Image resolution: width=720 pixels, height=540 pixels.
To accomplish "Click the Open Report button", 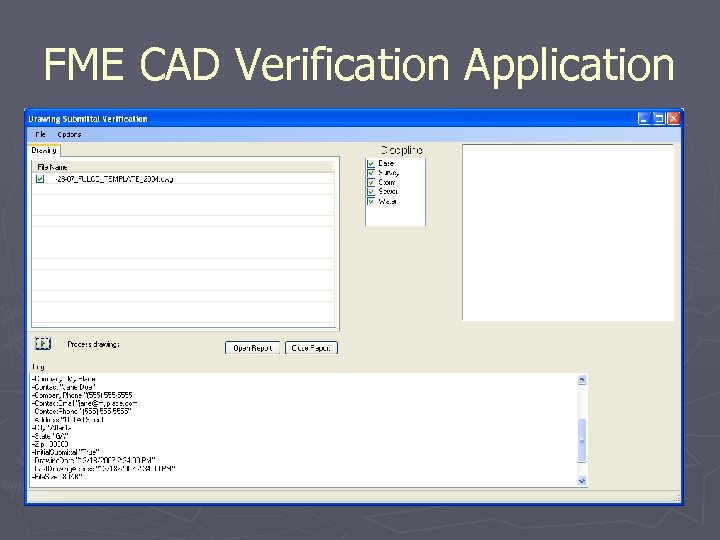I will click(x=253, y=348).
